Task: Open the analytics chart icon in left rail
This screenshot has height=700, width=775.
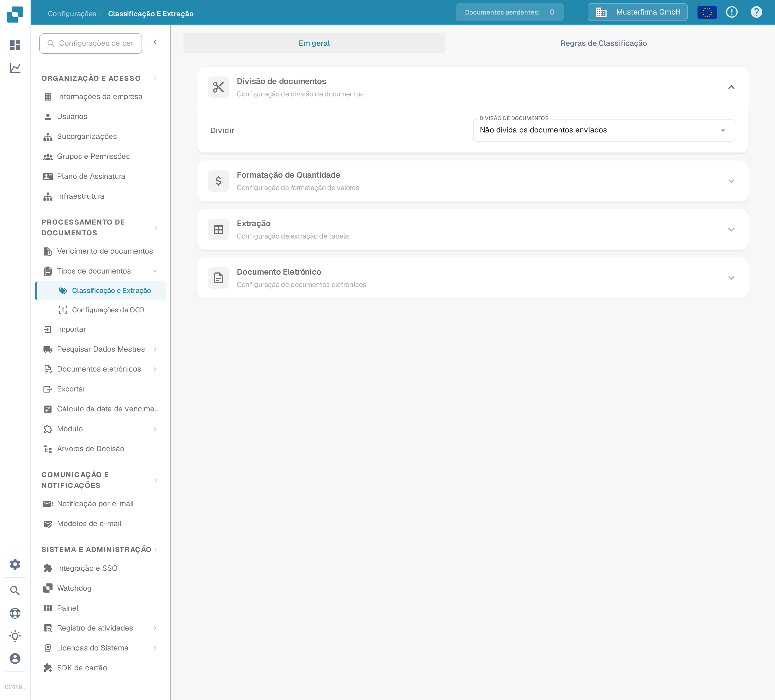Action: (x=15, y=68)
